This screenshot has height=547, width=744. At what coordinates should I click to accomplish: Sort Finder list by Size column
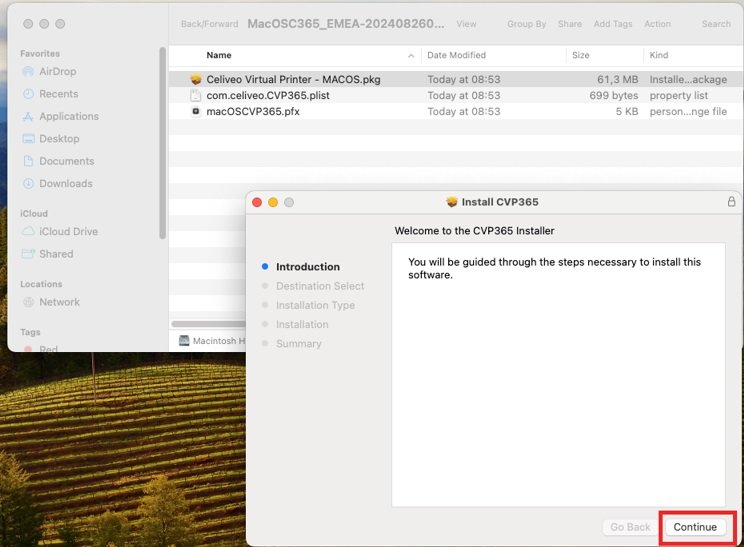[580, 55]
